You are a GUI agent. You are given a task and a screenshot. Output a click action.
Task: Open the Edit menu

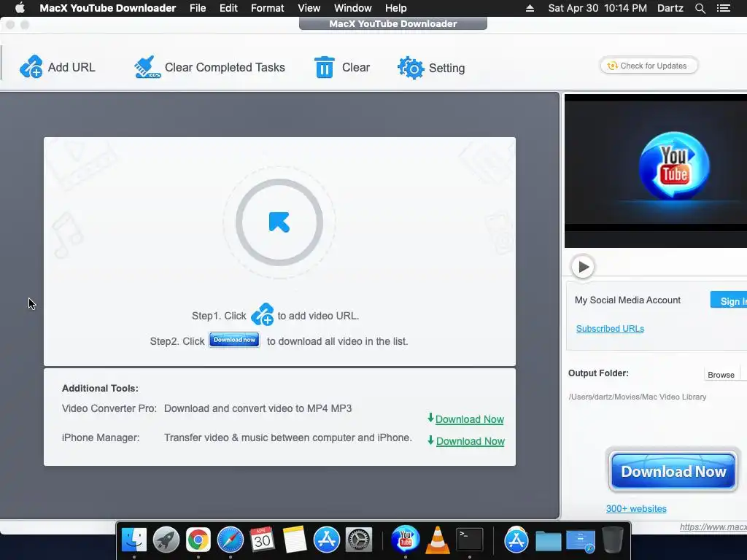(228, 8)
